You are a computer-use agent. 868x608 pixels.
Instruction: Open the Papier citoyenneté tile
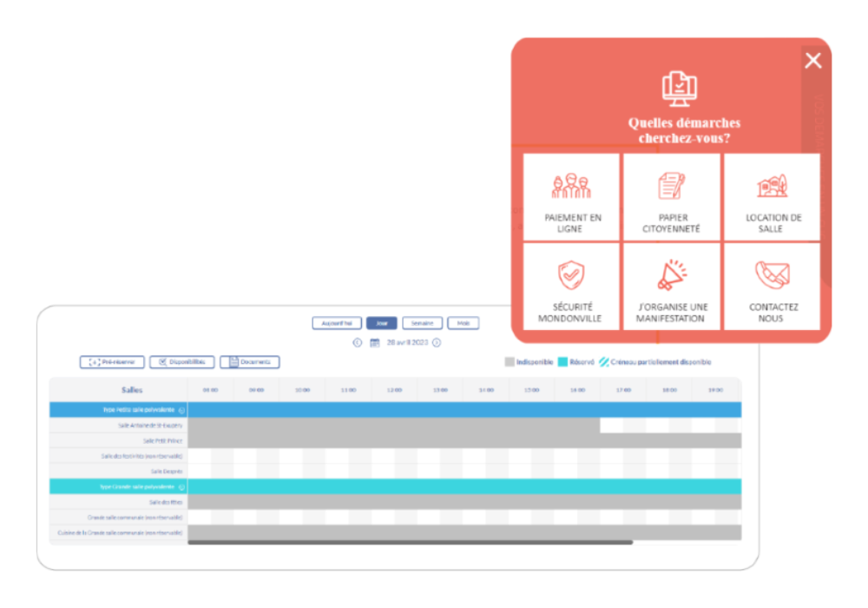click(672, 197)
